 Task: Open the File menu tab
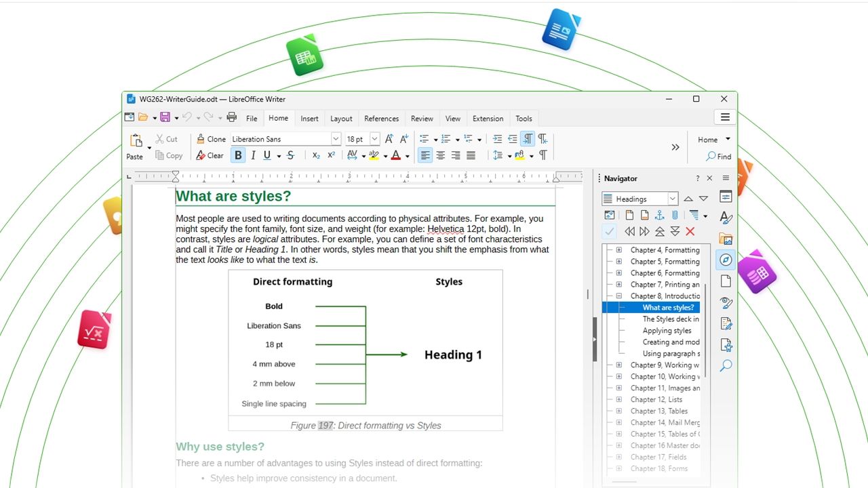[x=252, y=118]
